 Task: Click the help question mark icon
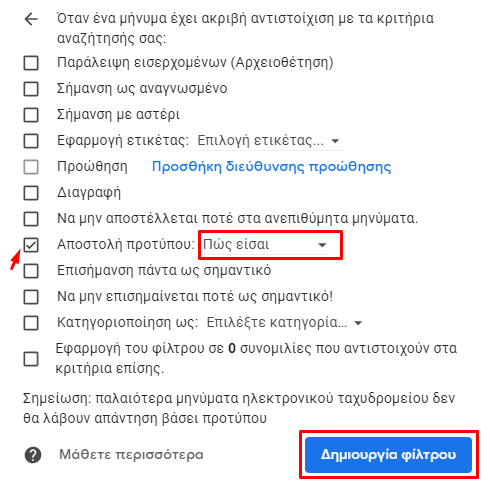(33, 455)
